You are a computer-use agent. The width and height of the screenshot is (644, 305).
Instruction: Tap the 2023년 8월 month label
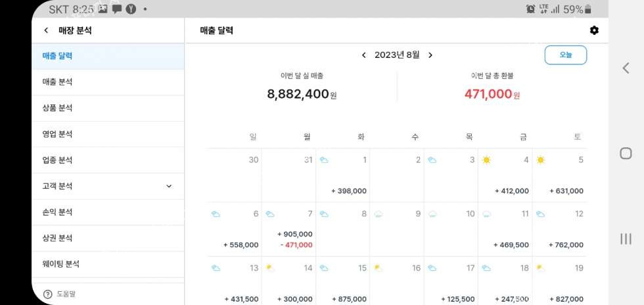(397, 55)
